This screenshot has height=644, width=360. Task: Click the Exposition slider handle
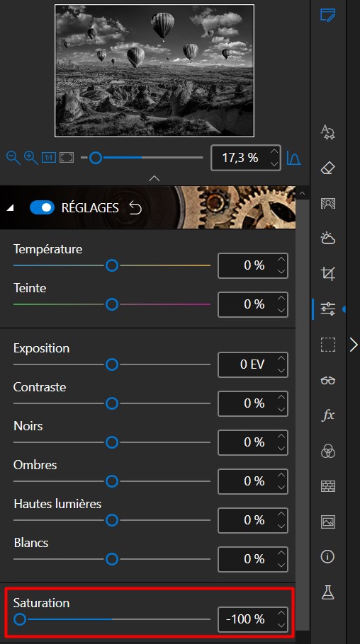pos(112,364)
